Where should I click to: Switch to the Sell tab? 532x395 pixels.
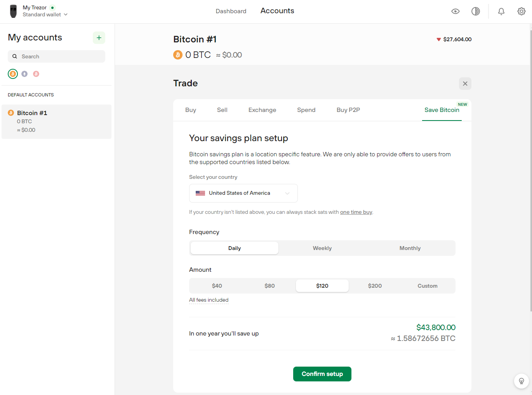point(222,110)
